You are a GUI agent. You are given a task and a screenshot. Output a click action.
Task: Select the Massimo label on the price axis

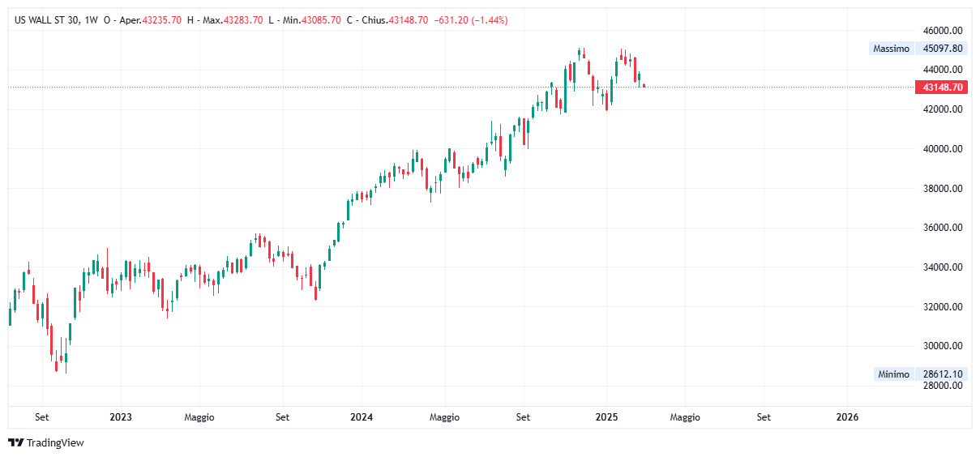click(890, 49)
